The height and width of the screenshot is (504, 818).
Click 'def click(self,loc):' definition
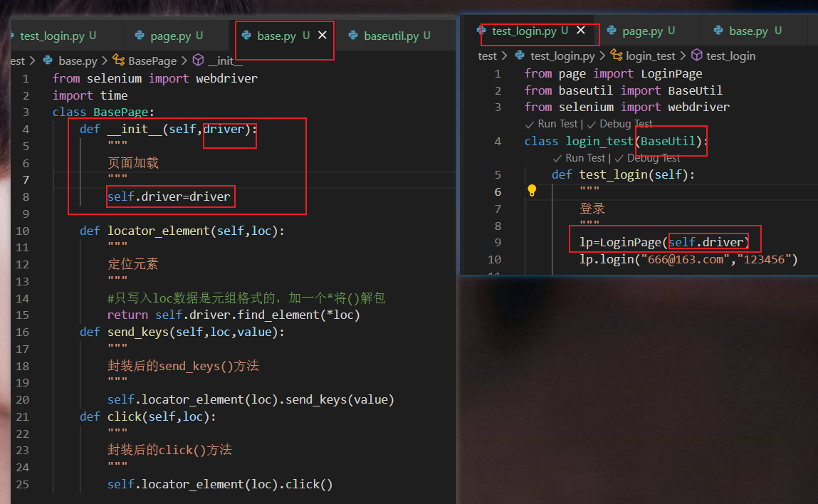[147, 416]
